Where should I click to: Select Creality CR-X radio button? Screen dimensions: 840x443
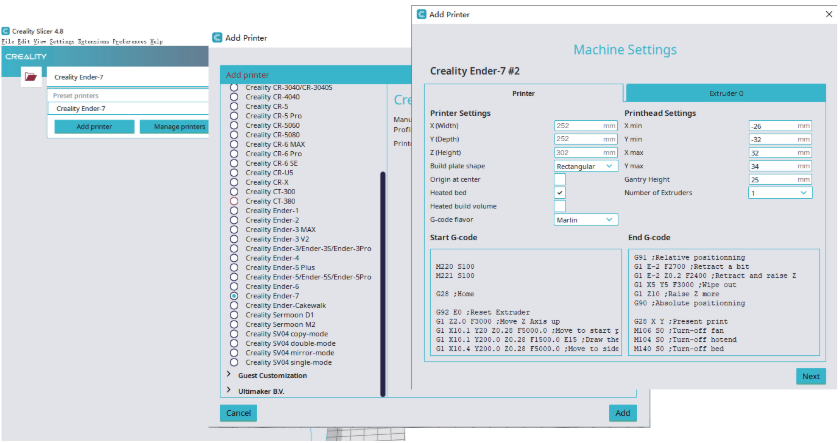tap(234, 182)
